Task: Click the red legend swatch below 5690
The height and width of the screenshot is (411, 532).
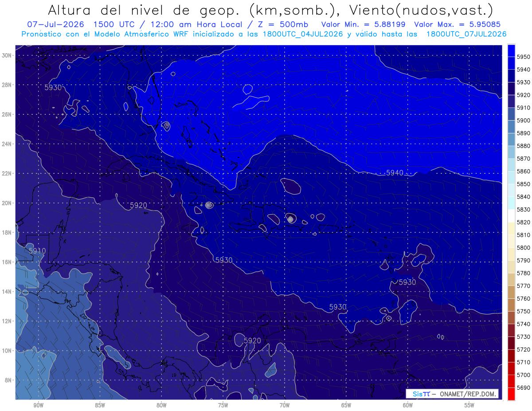Action: click(511, 394)
